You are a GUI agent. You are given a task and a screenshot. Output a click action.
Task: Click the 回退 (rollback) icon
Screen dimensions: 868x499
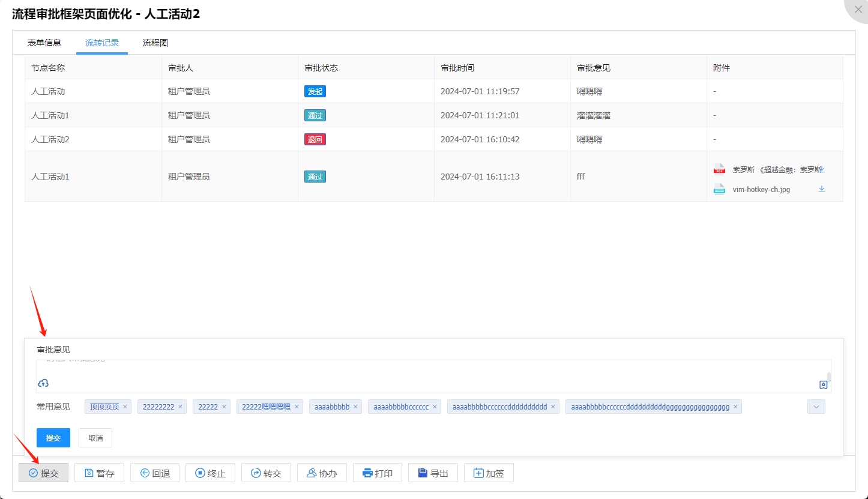[x=143, y=473]
